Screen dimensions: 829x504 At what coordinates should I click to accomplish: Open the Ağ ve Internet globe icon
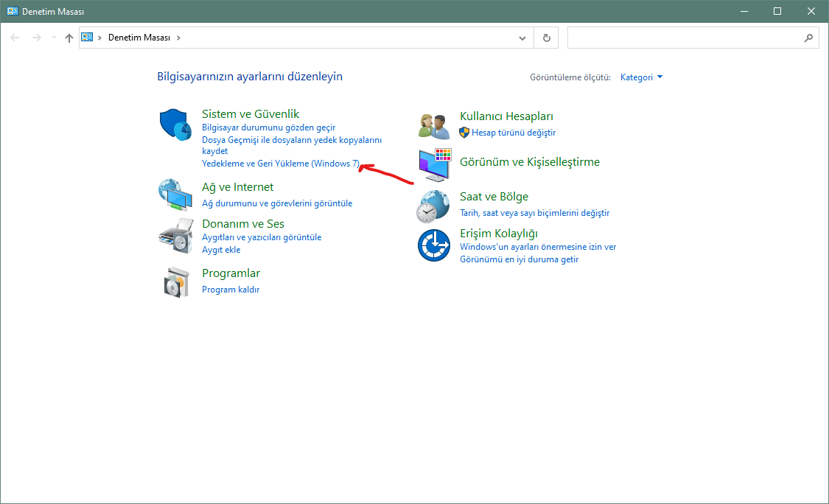[x=175, y=195]
